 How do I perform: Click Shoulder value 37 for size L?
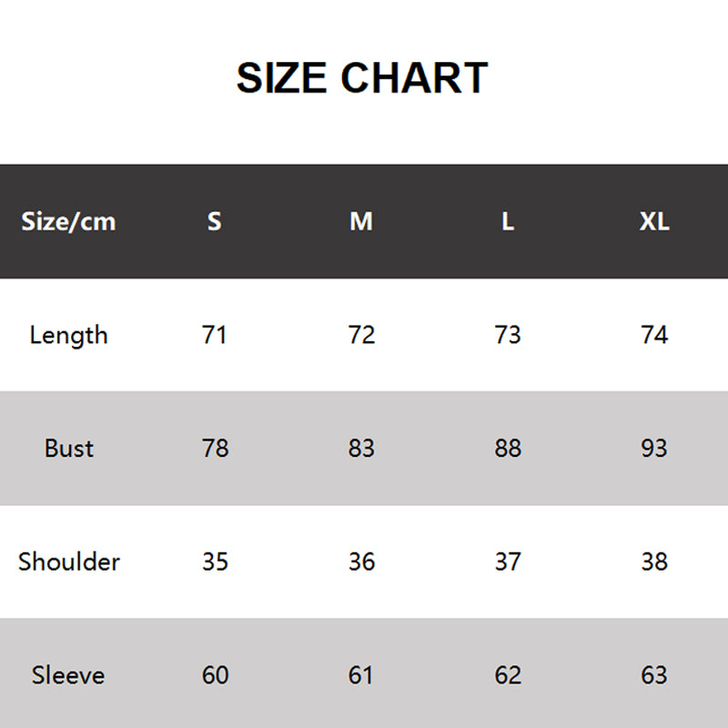pyautogui.click(x=508, y=561)
